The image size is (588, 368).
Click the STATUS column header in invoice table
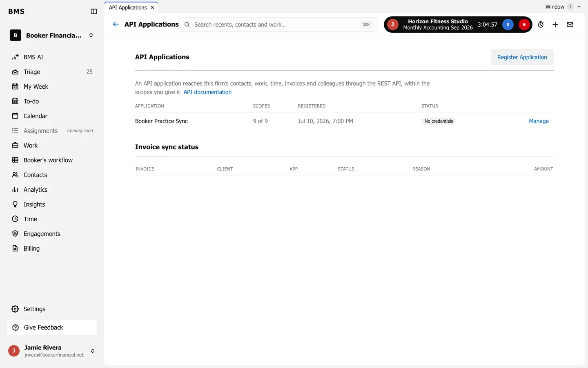tap(346, 169)
